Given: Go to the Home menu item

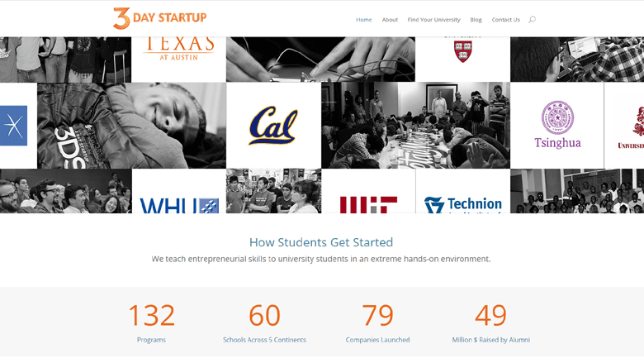Looking at the screenshot, I should (x=363, y=20).
